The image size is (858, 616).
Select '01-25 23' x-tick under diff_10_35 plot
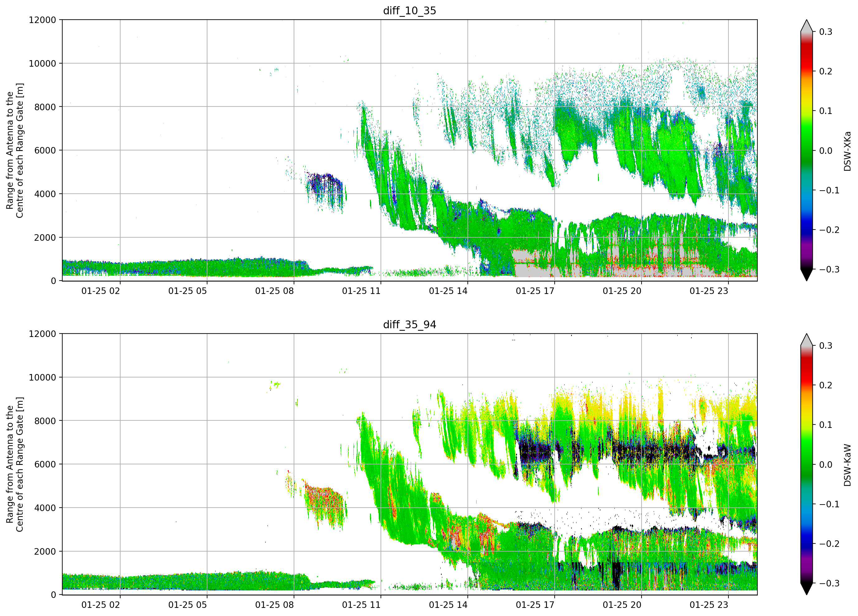(709, 291)
